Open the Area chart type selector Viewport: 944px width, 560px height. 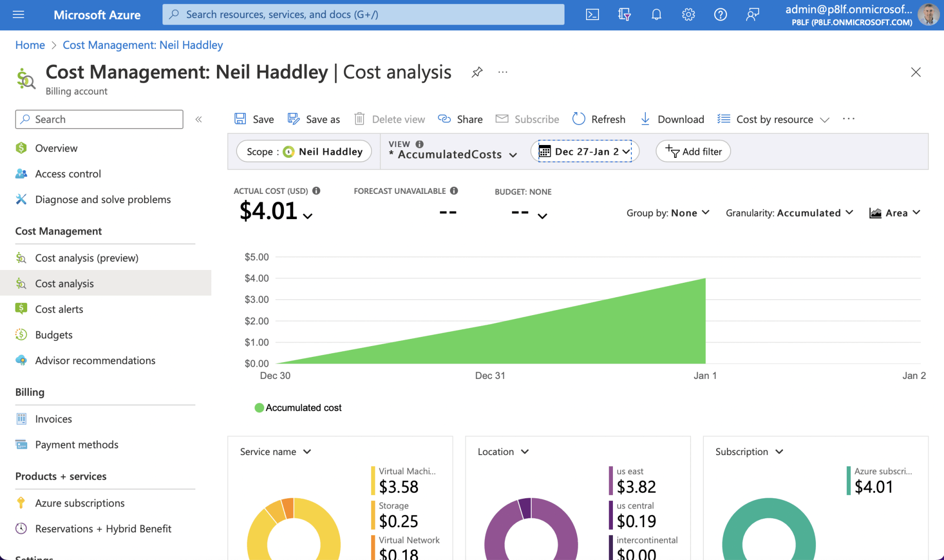pyautogui.click(x=895, y=213)
